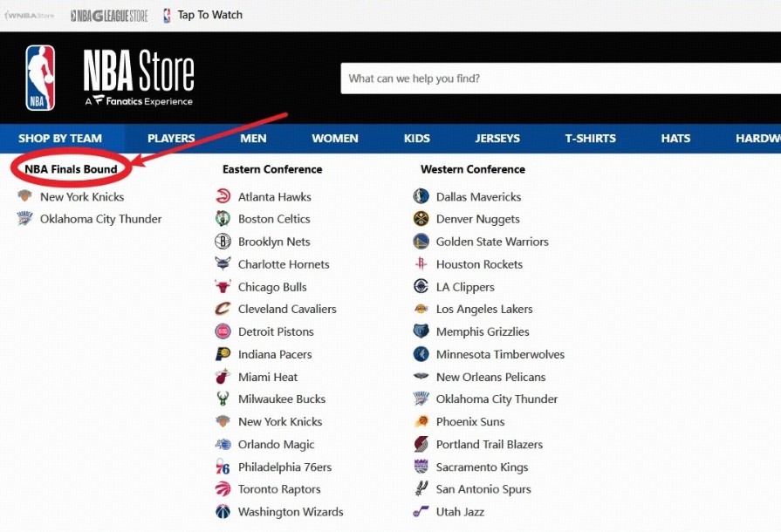Click the Denver Nuggets logo icon
Screen dimensions: 781x532
[x=421, y=219]
